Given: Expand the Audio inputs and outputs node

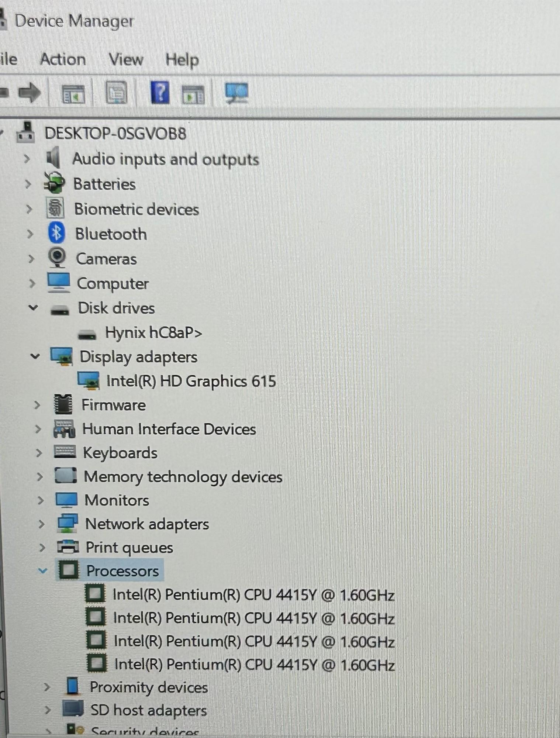Looking at the screenshot, I should [27, 159].
